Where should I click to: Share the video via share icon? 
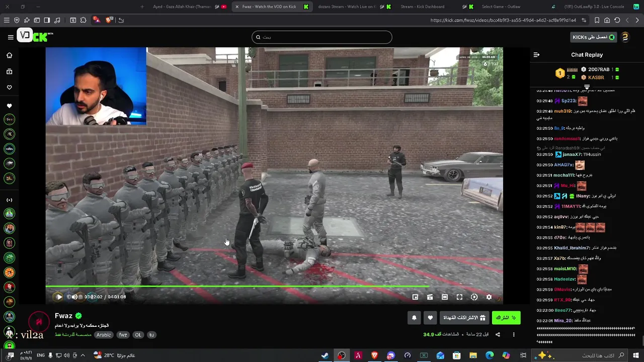(498, 334)
